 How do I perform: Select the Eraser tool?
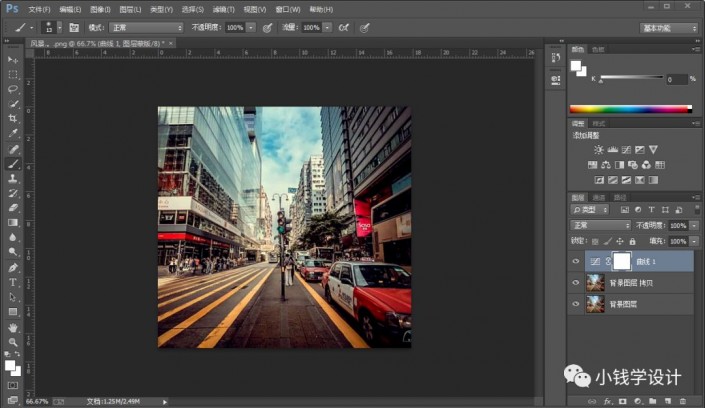13,208
